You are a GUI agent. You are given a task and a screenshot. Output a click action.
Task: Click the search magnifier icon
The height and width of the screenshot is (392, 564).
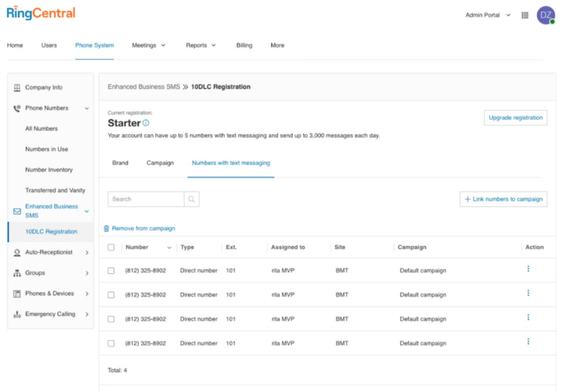[x=191, y=199]
